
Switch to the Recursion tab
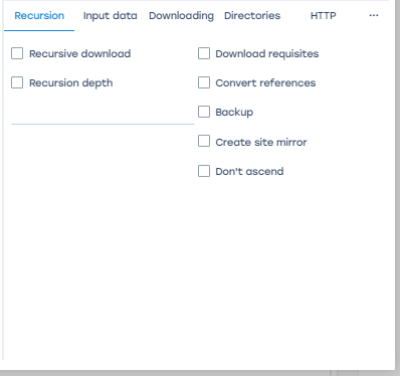click(39, 16)
